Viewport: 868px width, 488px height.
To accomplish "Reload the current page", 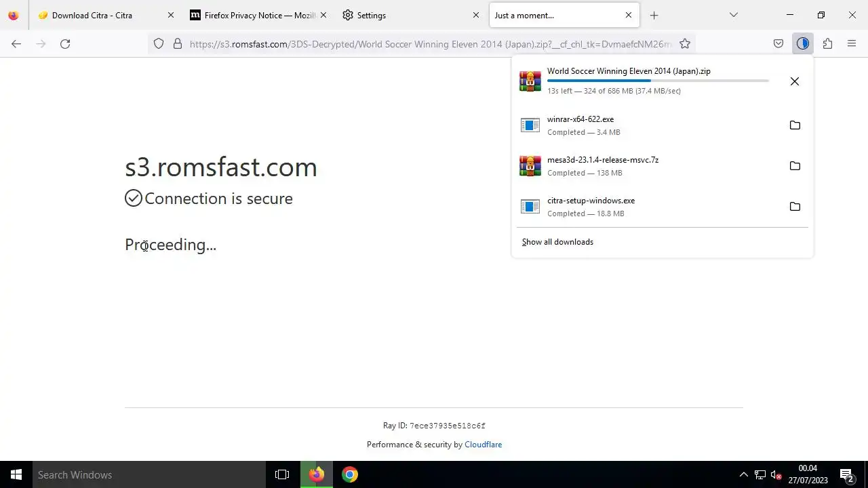I will tap(65, 43).
